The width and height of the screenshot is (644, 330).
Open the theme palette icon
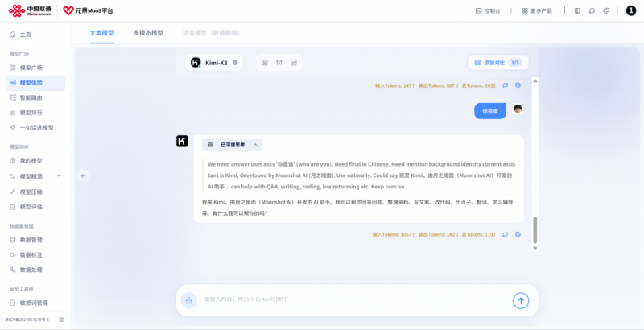[606, 11]
